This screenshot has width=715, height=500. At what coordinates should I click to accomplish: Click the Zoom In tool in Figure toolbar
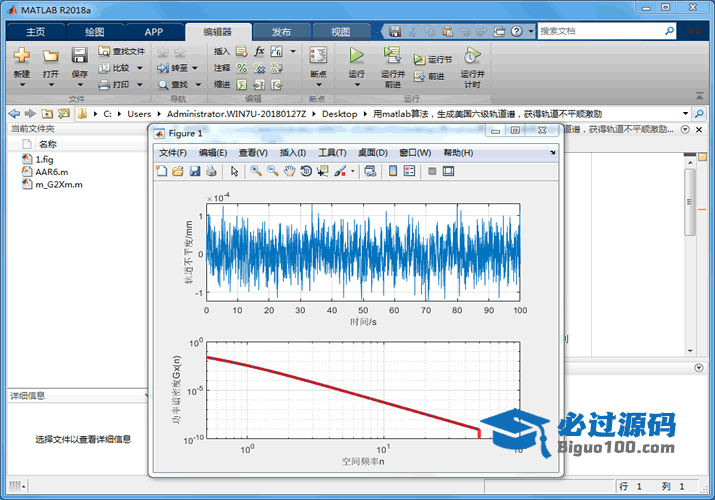257,171
